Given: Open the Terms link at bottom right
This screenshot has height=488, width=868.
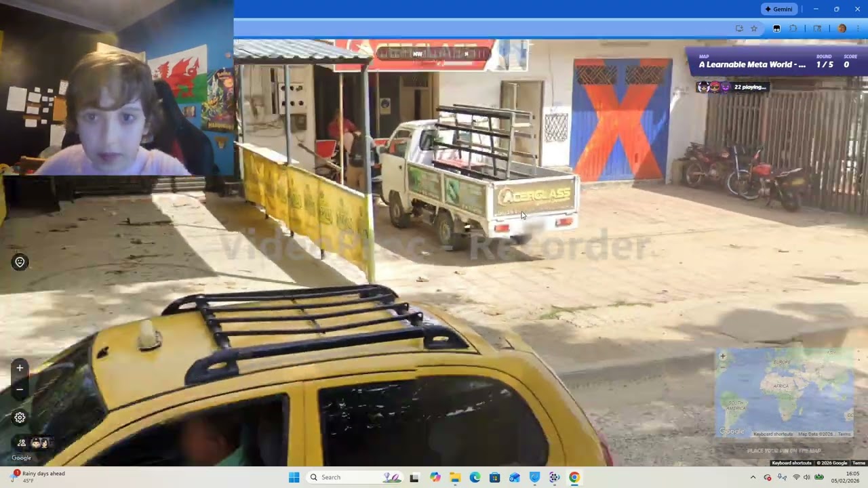Looking at the screenshot, I should point(859,463).
